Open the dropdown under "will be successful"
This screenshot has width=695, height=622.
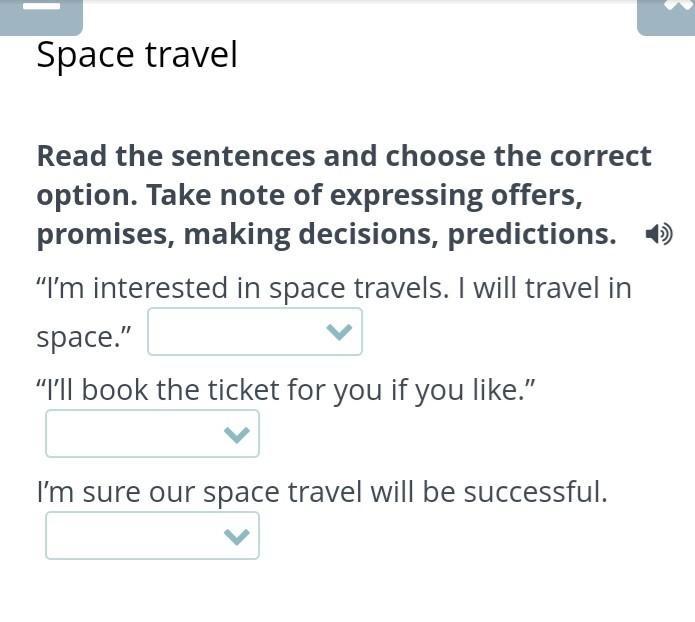pyautogui.click(x=152, y=536)
